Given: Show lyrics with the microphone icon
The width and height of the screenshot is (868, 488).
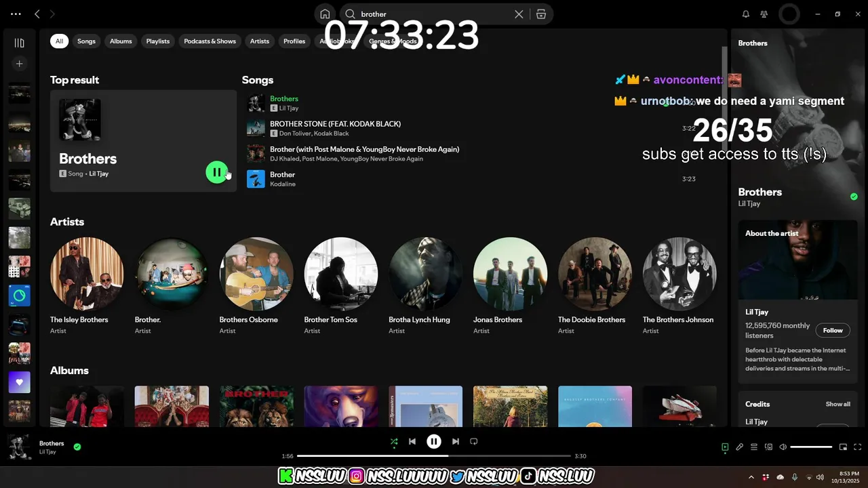Looking at the screenshot, I should (x=740, y=447).
